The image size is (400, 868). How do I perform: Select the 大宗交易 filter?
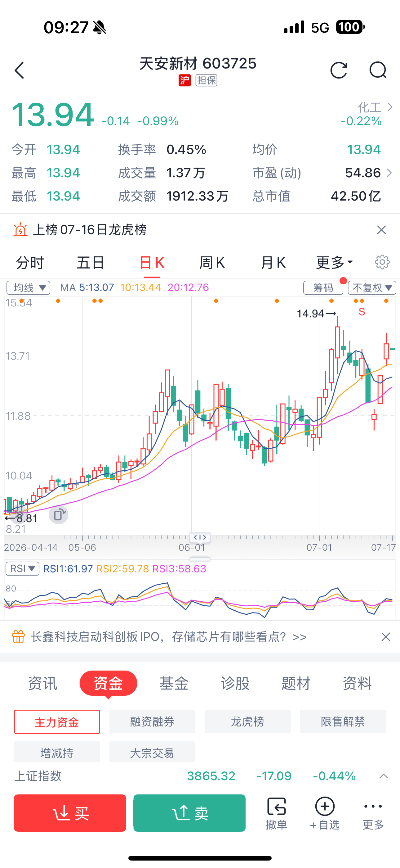click(x=152, y=752)
